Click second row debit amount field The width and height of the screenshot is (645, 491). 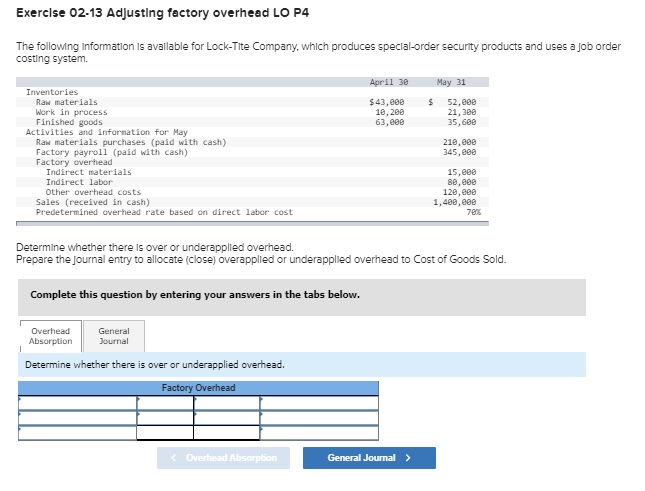click(165, 418)
